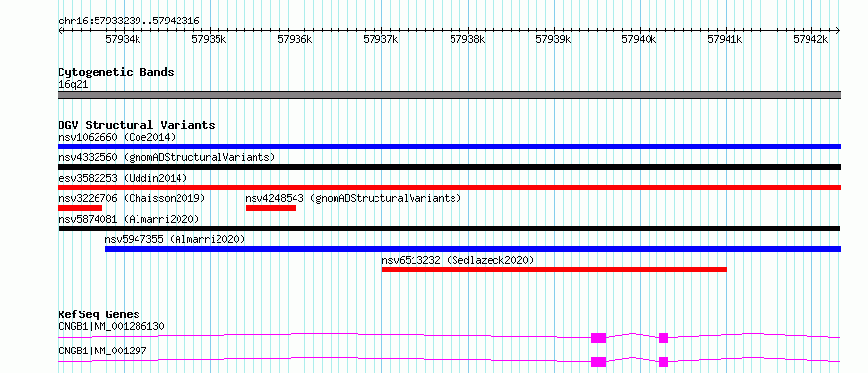Viewport: 868px width, 373px height.
Task: Click the CNGB1|NM_001297 gene label
Action: [102, 351]
